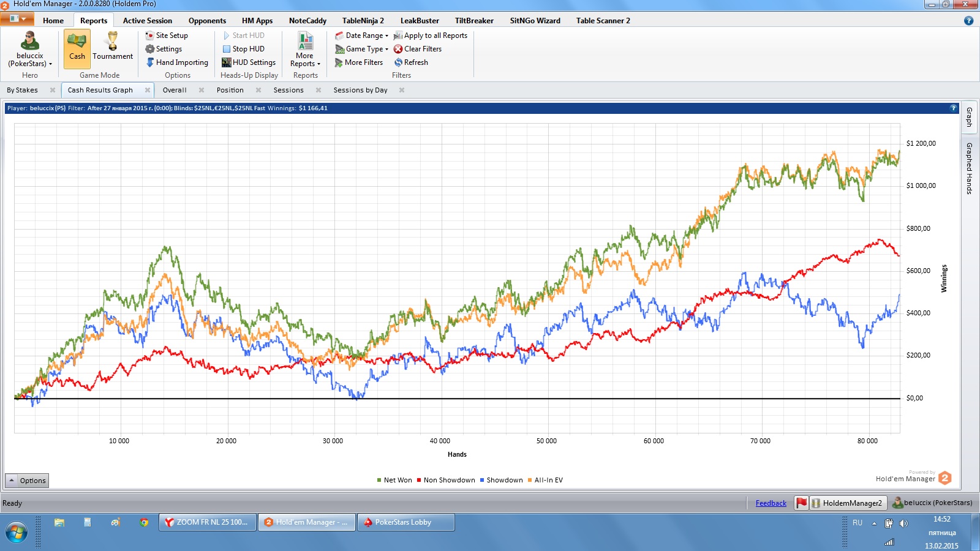Image resolution: width=980 pixels, height=551 pixels.
Task: Clear Filters with the red X icon
Action: pyautogui.click(x=398, y=49)
